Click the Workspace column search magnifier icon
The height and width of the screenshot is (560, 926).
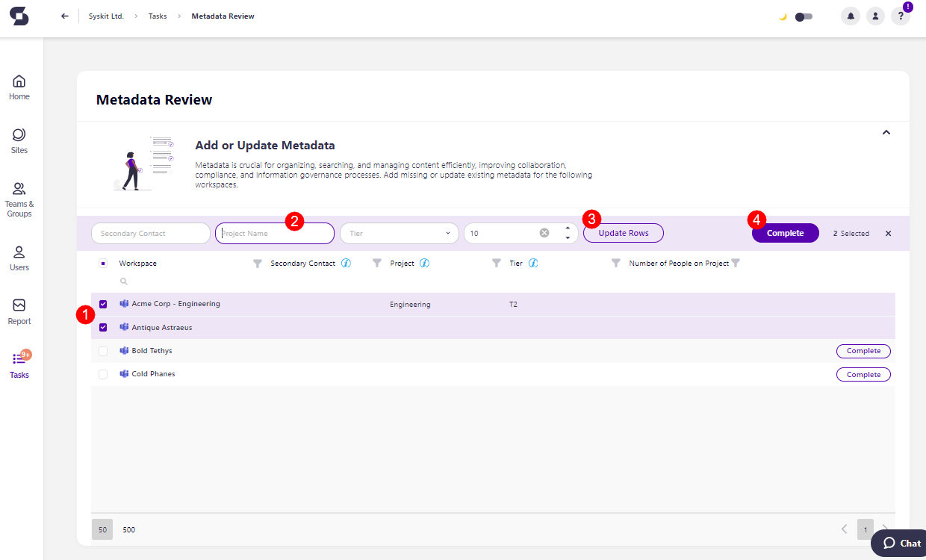123,281
